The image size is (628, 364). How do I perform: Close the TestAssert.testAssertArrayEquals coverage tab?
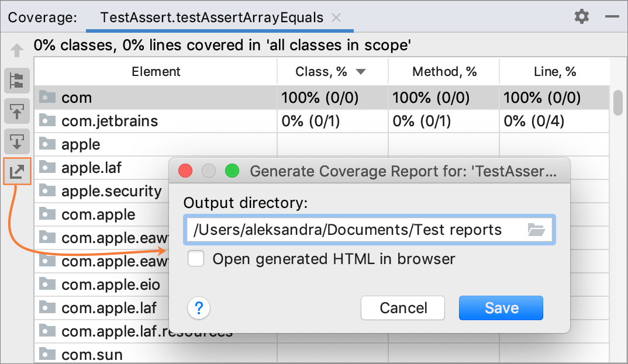(336, 18)
